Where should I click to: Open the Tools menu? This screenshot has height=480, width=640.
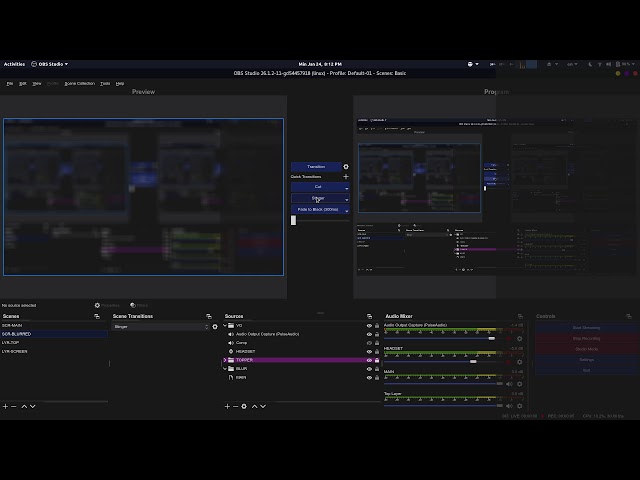[x=105, y=84]
